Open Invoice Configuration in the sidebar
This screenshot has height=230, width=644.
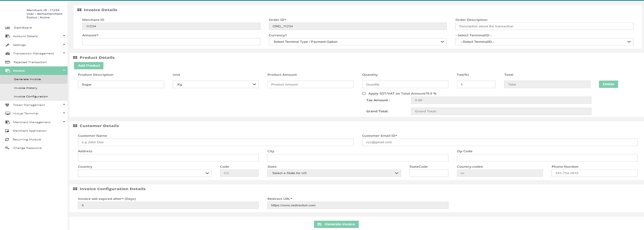(x=31, y=96)
